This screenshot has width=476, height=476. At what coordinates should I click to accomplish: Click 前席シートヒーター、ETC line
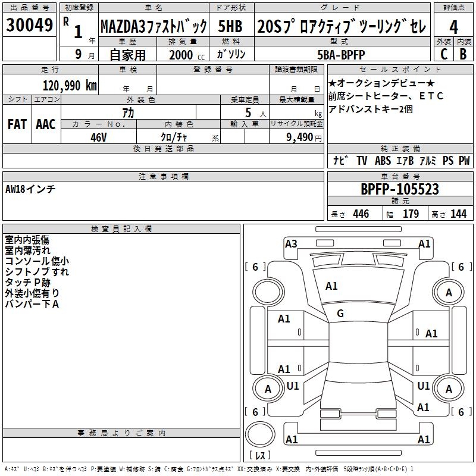[x=386, y=96]
